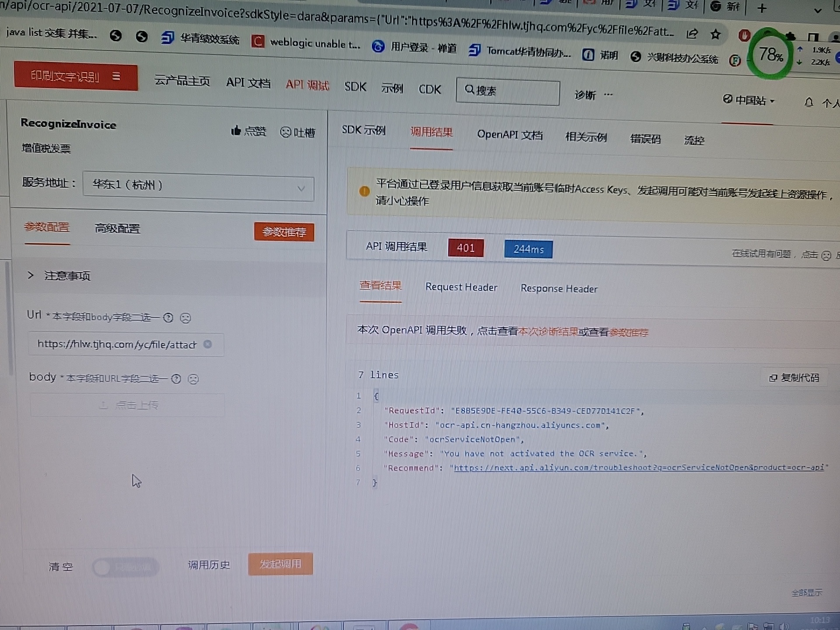Click the help question icon next to body

pyautogui.click(x=176, y=378)
